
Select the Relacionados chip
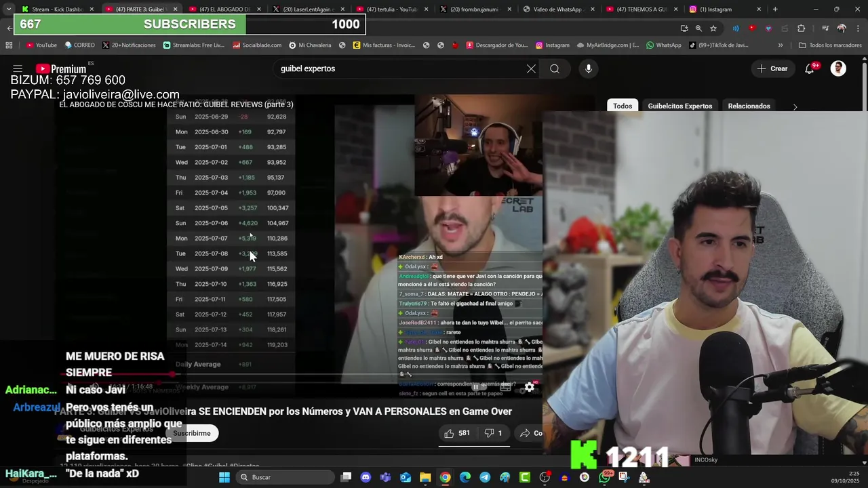(749, 106)
